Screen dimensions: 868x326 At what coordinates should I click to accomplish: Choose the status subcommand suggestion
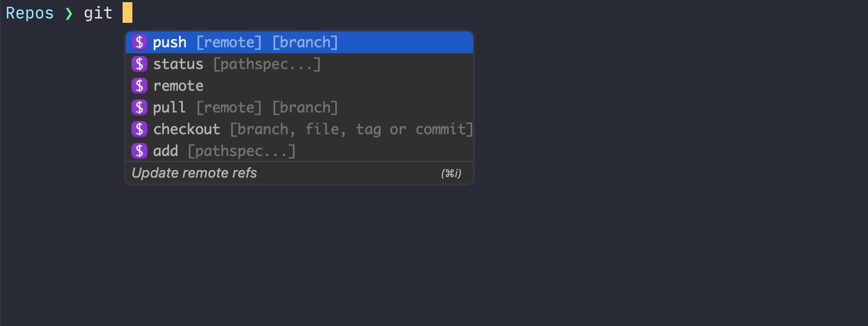[x=178, y=64]
